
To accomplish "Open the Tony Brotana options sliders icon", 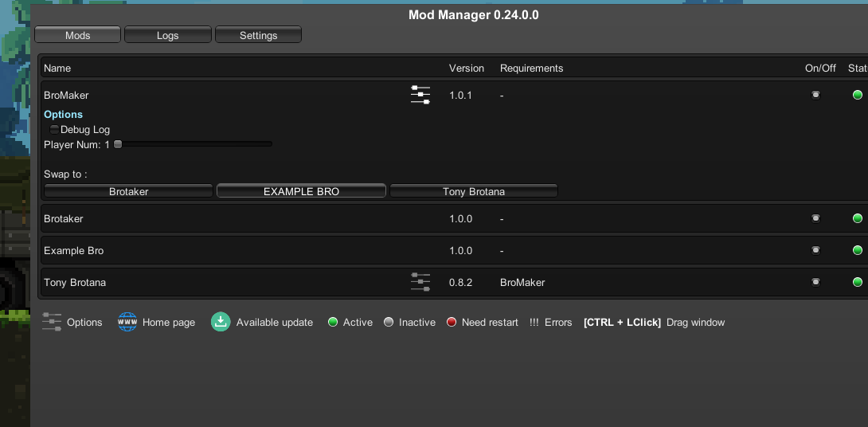I will 420,282.
